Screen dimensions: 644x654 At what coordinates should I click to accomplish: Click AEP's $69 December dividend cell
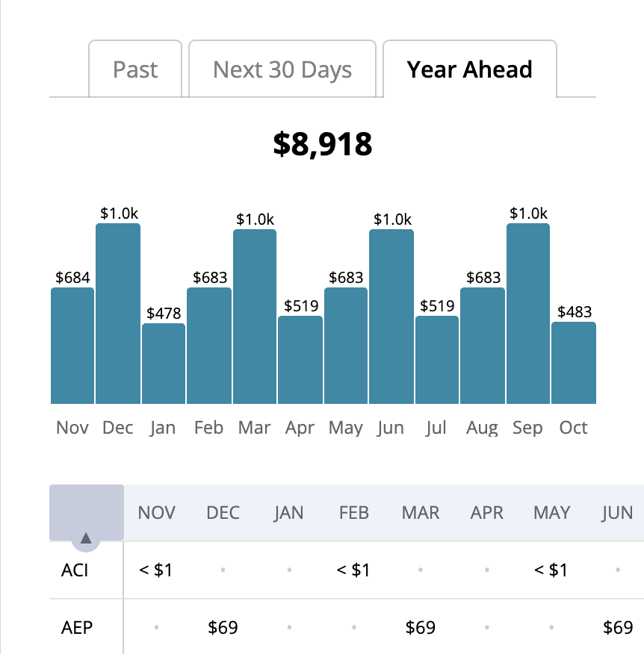223,627
